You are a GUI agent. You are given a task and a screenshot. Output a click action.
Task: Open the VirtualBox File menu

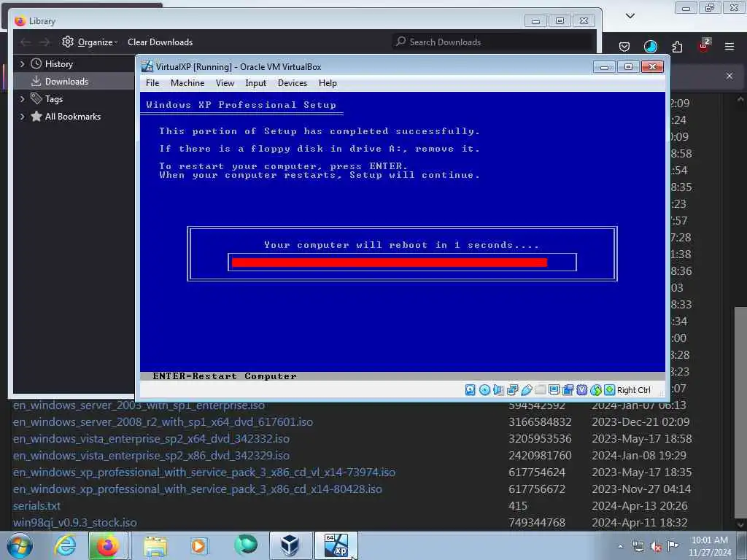[x=152, y=83]
